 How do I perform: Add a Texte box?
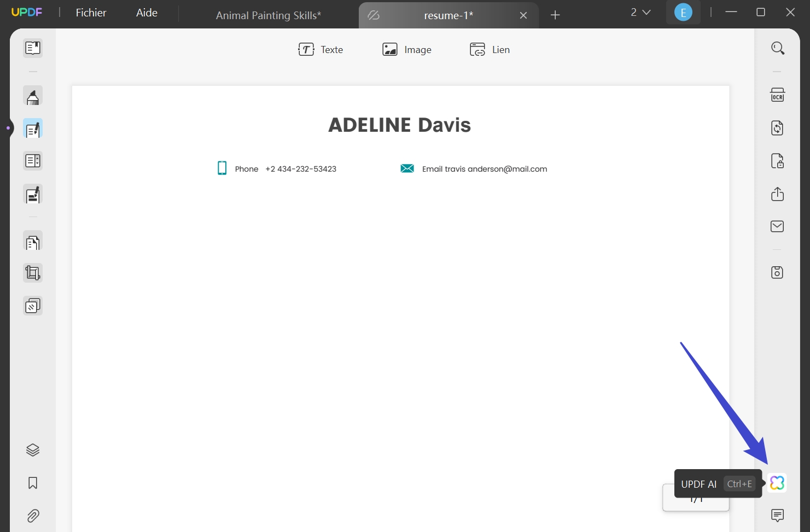320,50
